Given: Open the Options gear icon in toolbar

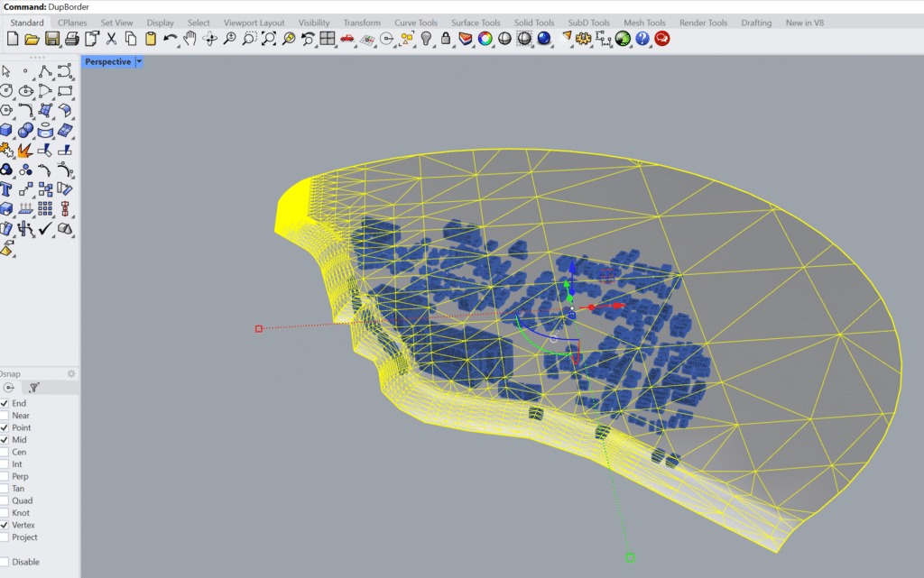Looking at the screenshot, I should (583, 38).
